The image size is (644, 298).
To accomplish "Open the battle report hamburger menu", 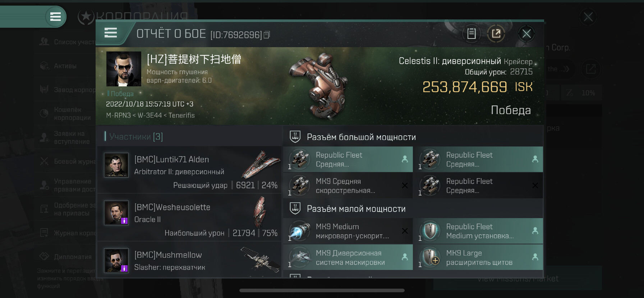I will click(x=111, y=33).
